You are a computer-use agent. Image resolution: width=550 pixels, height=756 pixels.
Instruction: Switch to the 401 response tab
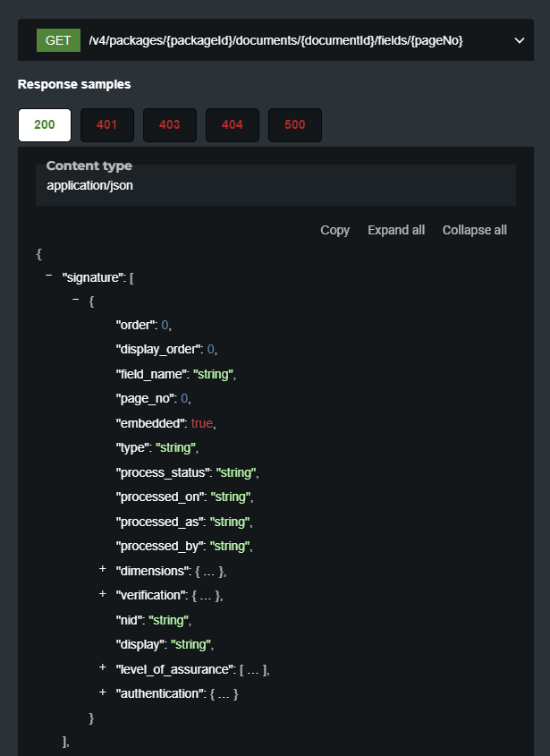click(107, 125)
